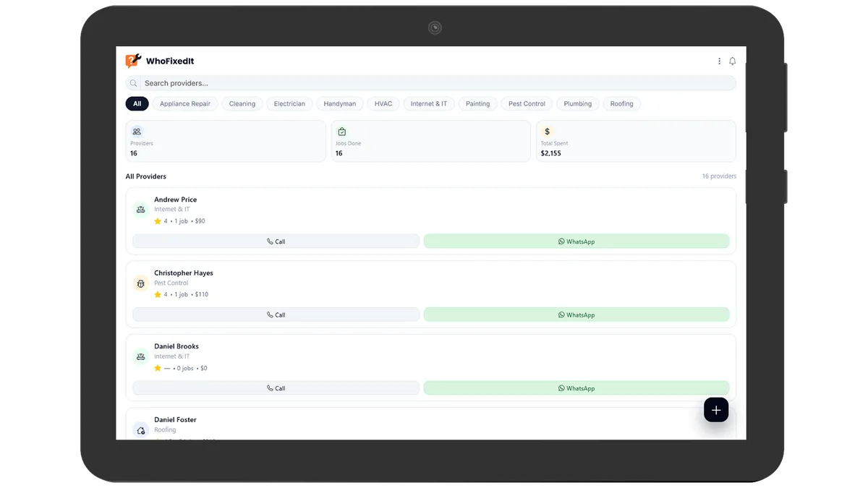WhatsApp Andrew Price

tap(576, 241)
